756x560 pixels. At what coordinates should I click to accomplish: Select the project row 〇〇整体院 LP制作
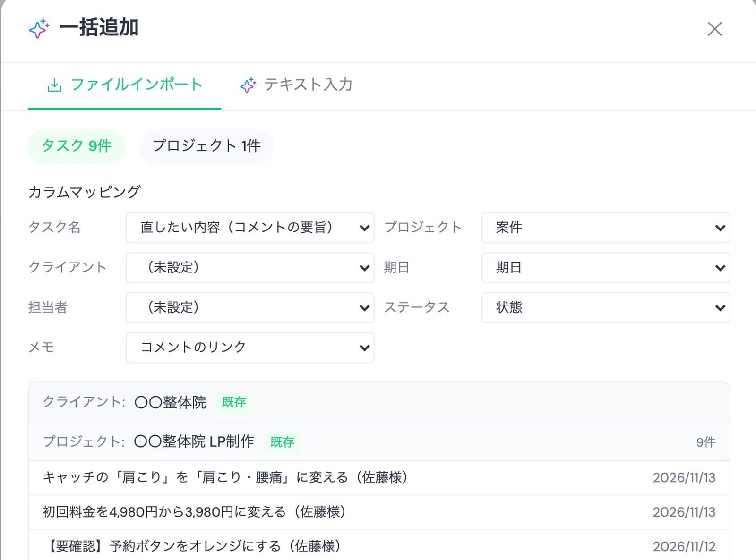click(x=379, y=442)
